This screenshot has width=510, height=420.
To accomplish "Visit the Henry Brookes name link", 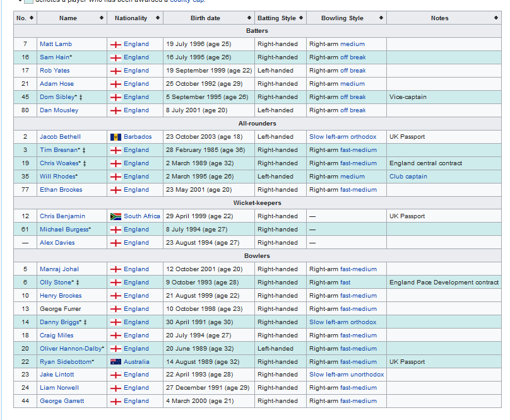I will [61, 296].
